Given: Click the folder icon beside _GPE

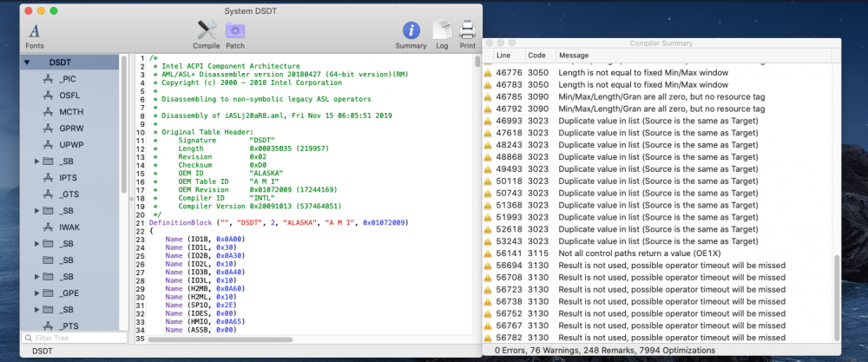Looking at the screenshot, I should (x=49, y=293).
